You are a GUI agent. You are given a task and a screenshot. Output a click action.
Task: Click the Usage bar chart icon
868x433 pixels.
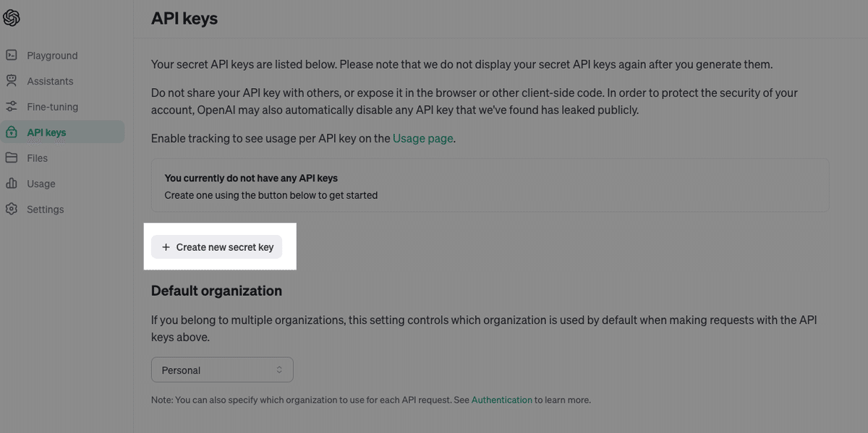12,184
